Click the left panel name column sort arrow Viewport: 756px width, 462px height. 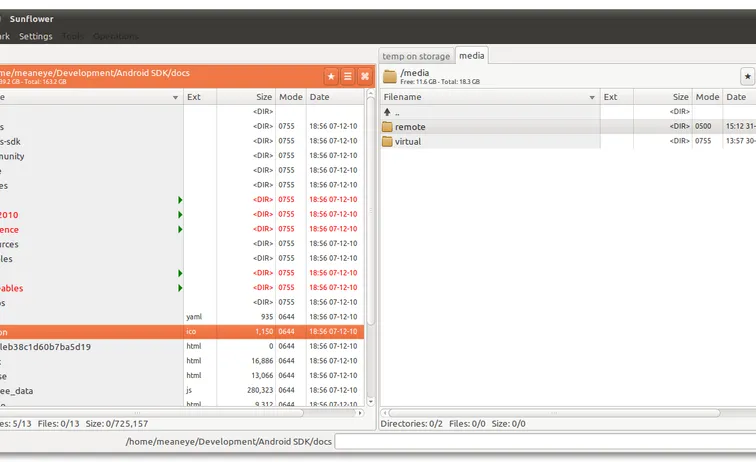tap(176, 97)
